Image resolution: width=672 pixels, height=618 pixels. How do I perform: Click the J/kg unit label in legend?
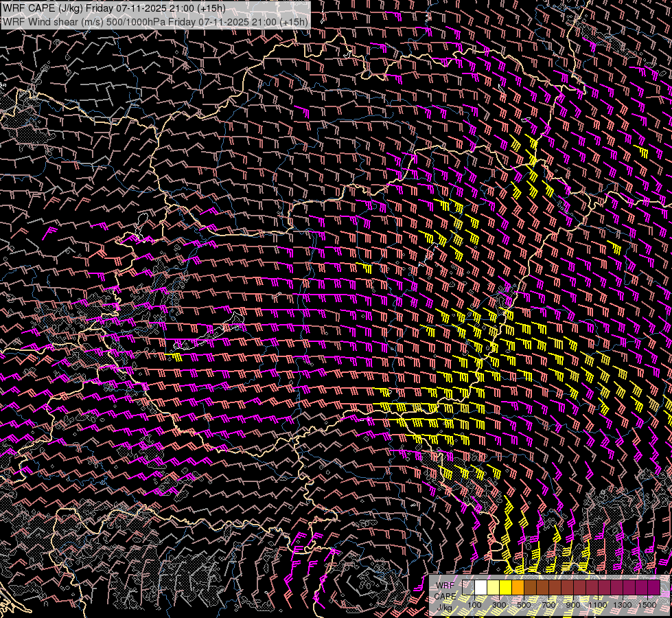445,607
